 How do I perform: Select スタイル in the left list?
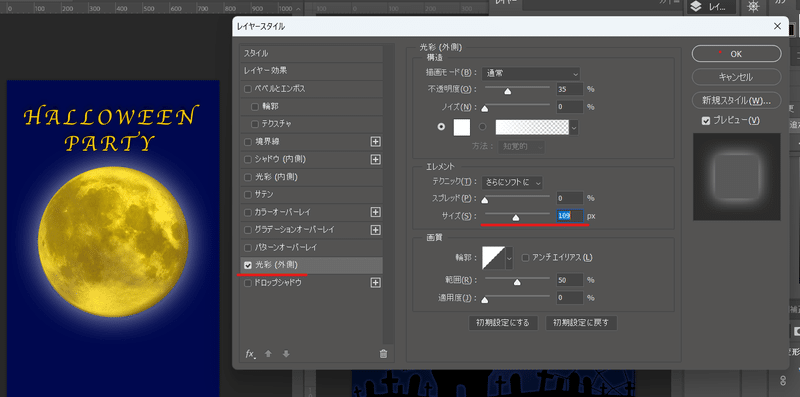point(311,54)
